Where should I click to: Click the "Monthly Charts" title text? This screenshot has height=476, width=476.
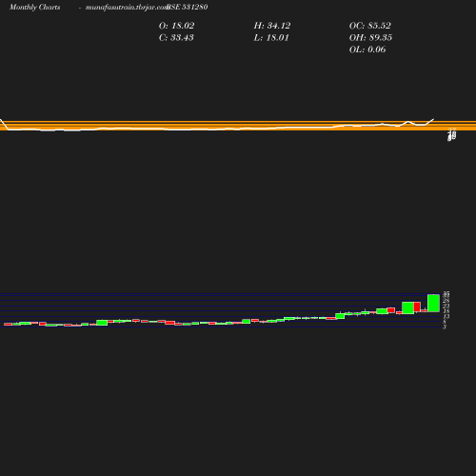[x=35, y=8]
